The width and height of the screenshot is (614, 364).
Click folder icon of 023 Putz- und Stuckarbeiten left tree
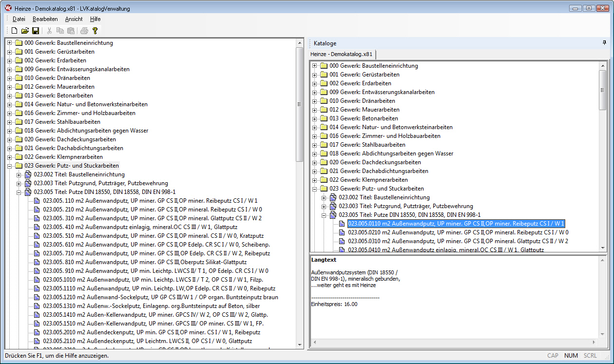[19, 166]
